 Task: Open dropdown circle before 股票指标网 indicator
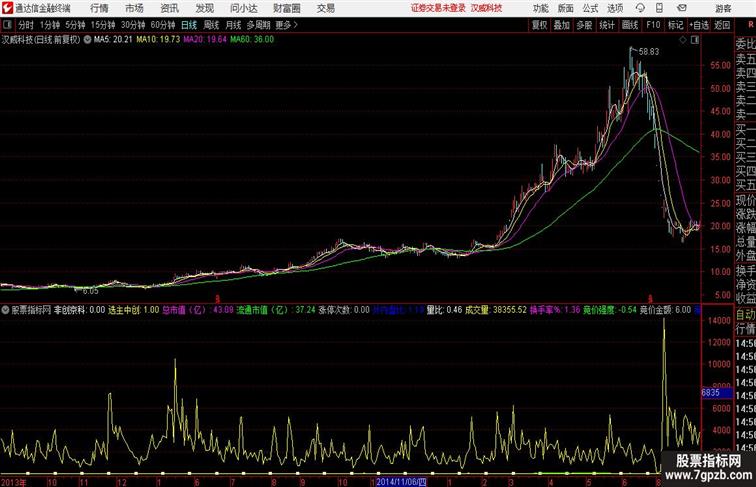5,310
